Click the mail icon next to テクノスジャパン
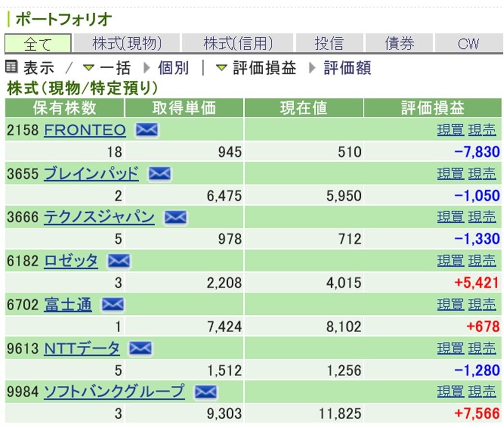This screenshot has height=428, width=504. (175, 217)
